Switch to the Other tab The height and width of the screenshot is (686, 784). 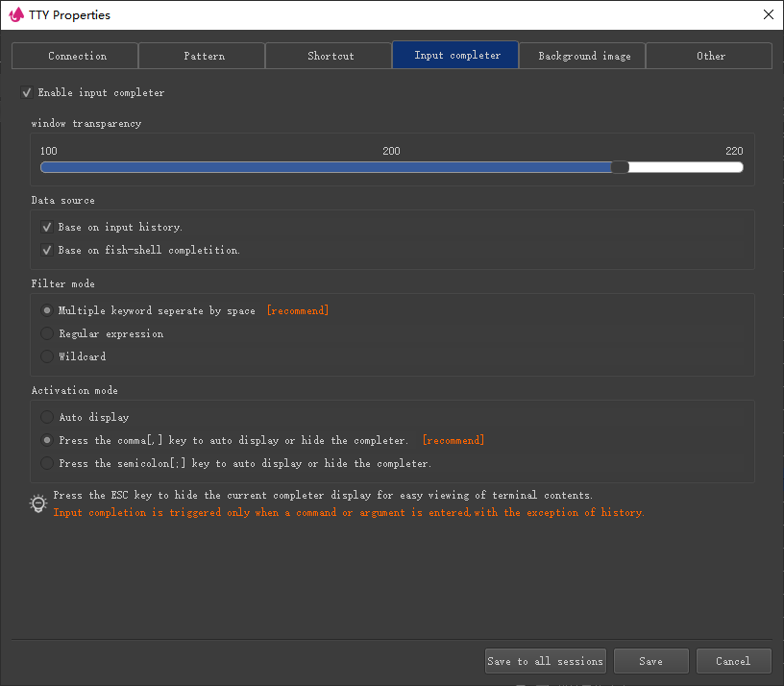pyautogui.click(x=710, y=56)
